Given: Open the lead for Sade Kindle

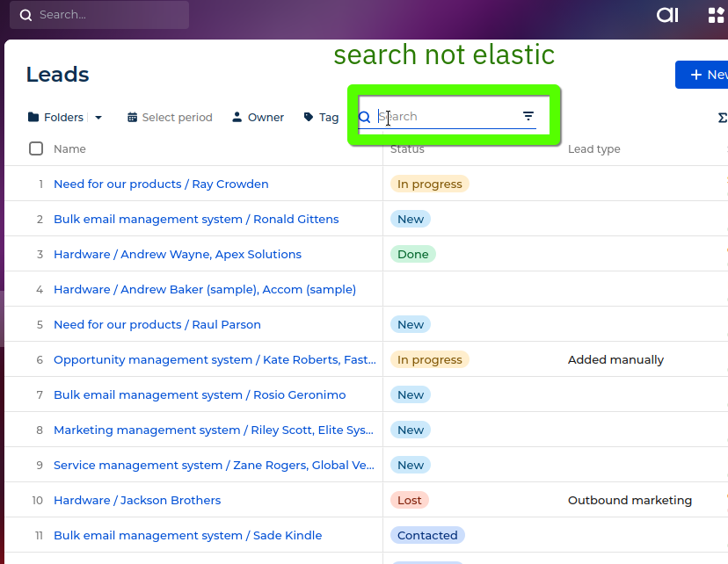Looking at the screenshot, I should click(187, 535).
